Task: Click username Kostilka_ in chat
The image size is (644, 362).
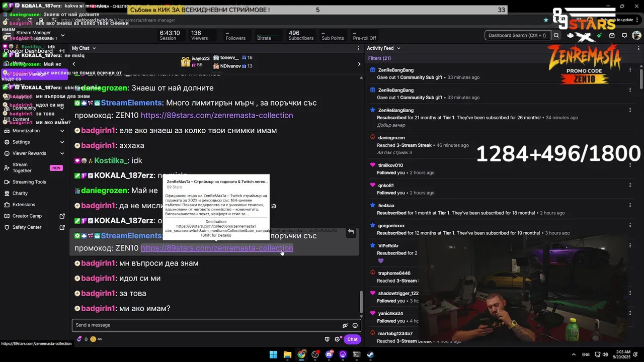Action: pyautogui.click(x=111, y=160)
